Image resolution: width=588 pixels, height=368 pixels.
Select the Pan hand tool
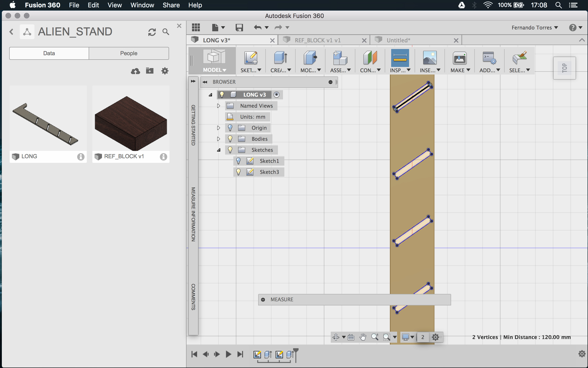363,337
